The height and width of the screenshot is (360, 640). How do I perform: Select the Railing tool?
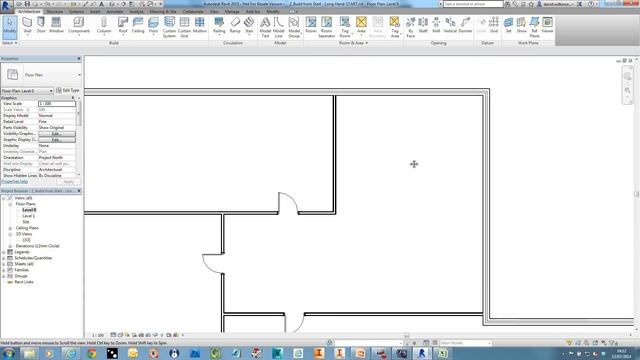(x=219, y=26)
